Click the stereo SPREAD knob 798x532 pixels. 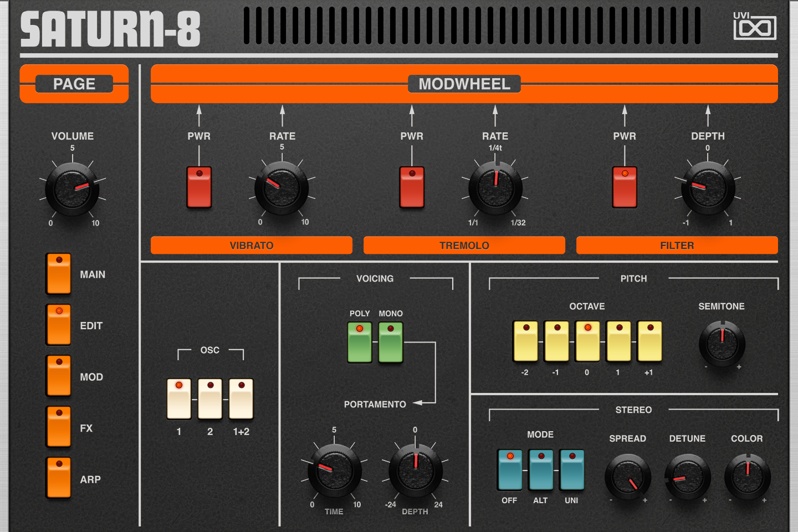pyautogui.click(x=628, y=477)
